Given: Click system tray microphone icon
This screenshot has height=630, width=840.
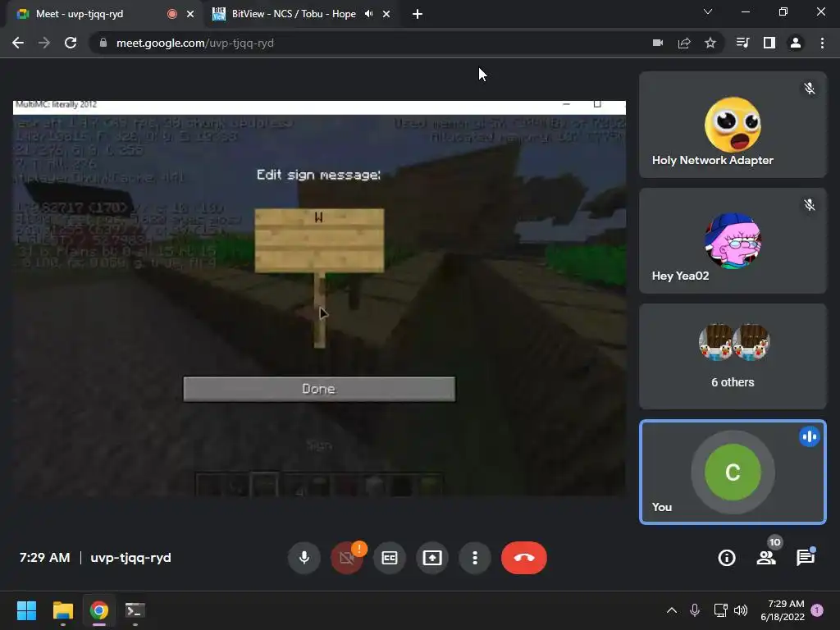Looking at the screenshot, I should (695, 610).
